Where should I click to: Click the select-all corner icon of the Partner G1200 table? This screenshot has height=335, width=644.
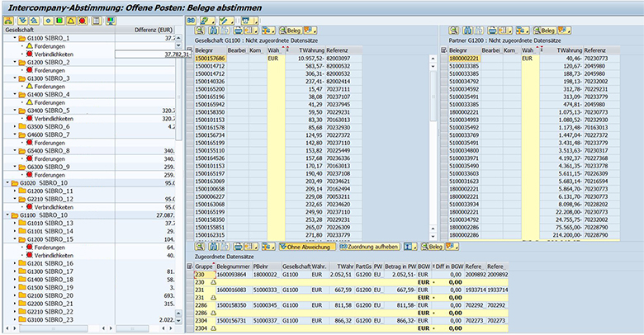[x=443, y=50]
